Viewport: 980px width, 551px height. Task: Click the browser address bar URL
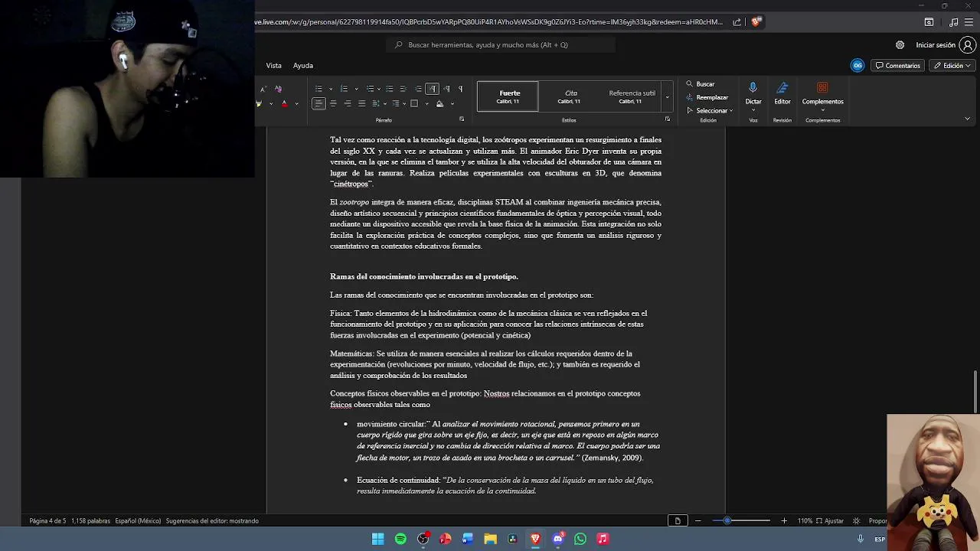pos(488,22)
